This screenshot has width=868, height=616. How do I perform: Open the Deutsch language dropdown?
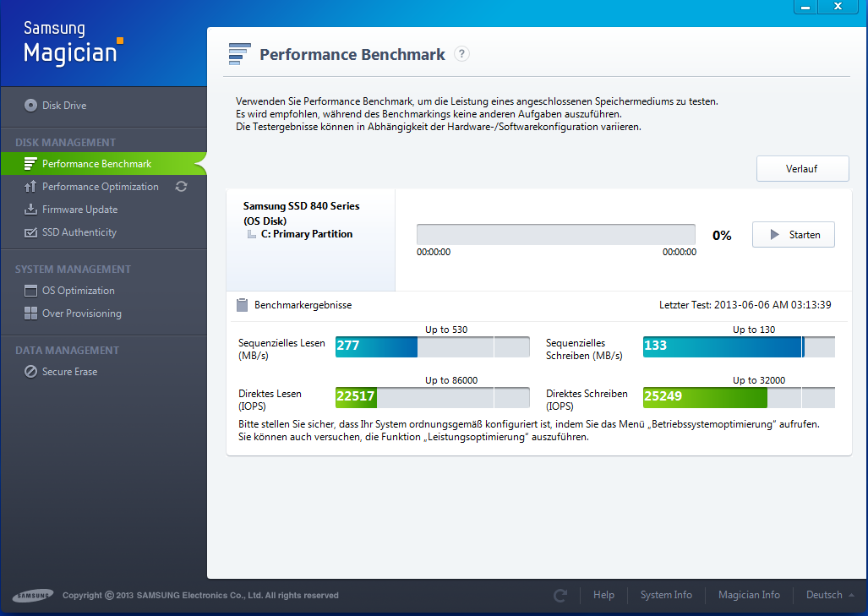coord(829,595)
